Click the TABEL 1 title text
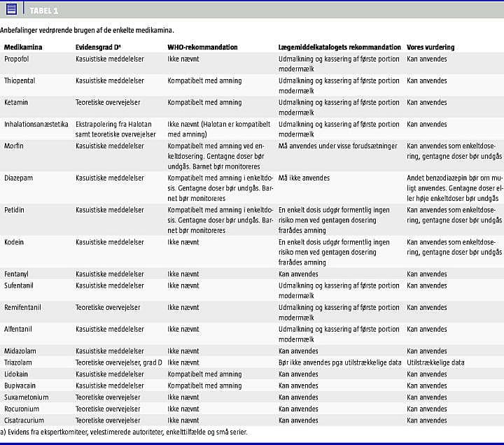 click(43, 10)
